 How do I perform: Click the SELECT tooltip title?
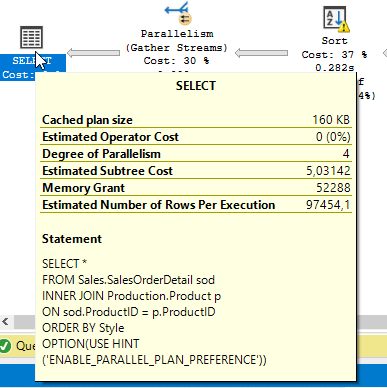coord(196,86)
